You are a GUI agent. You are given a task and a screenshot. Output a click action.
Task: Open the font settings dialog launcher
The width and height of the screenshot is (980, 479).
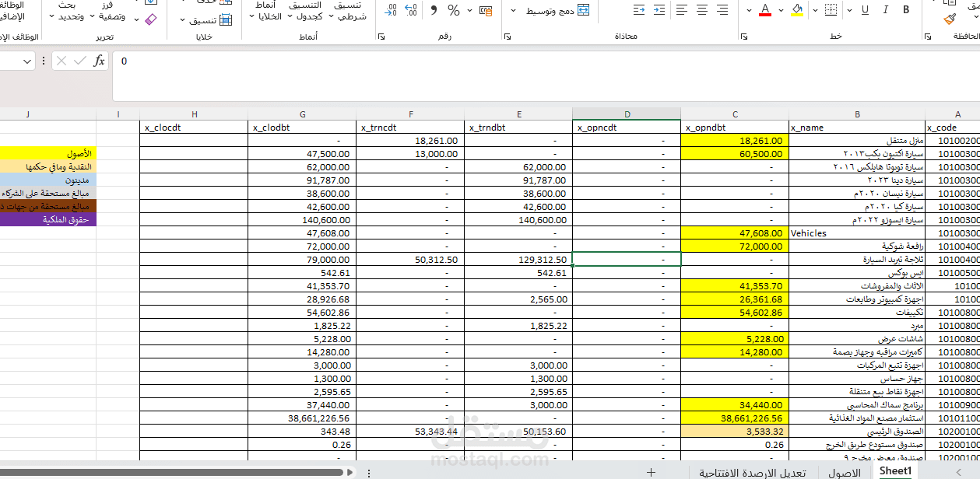(x=744, y=37)
